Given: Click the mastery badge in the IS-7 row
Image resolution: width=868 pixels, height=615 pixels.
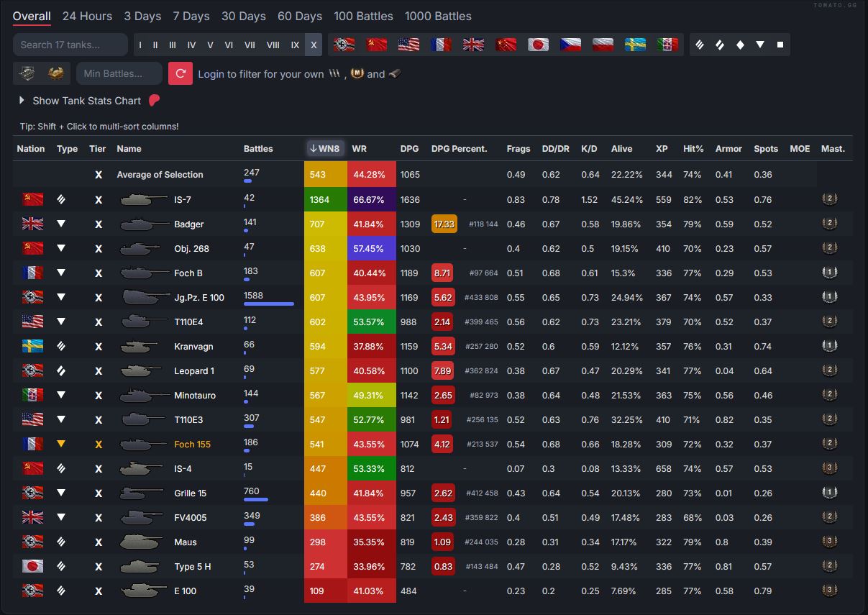Looking at the screenshot, I should point(829,199).
